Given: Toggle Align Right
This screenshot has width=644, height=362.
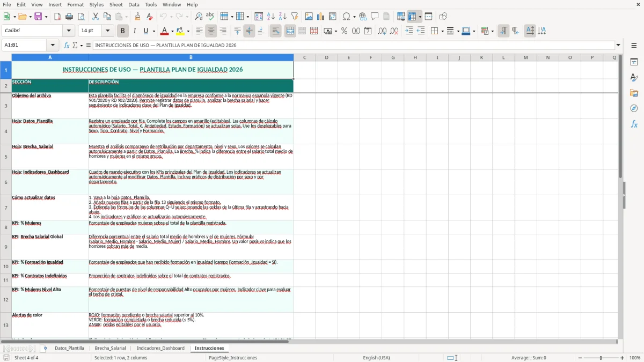Looking at the screenshot, I should [x=223, y=31].
